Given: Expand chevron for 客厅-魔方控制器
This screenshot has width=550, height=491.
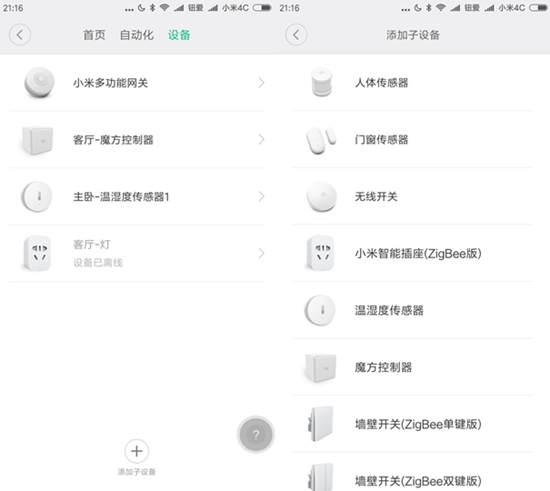Looking at the screenshot, I should (261, 140).
